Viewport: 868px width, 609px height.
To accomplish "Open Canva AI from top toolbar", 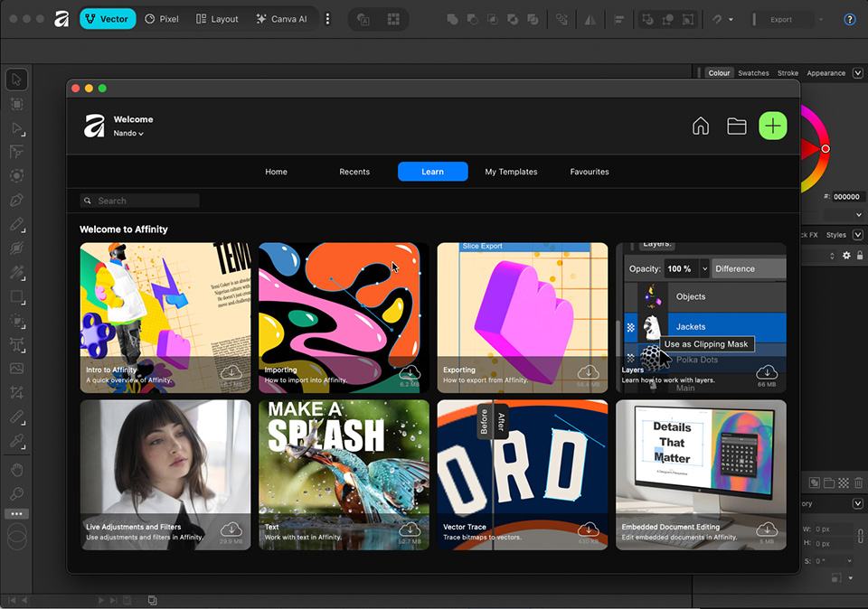I will pos(281,19).
